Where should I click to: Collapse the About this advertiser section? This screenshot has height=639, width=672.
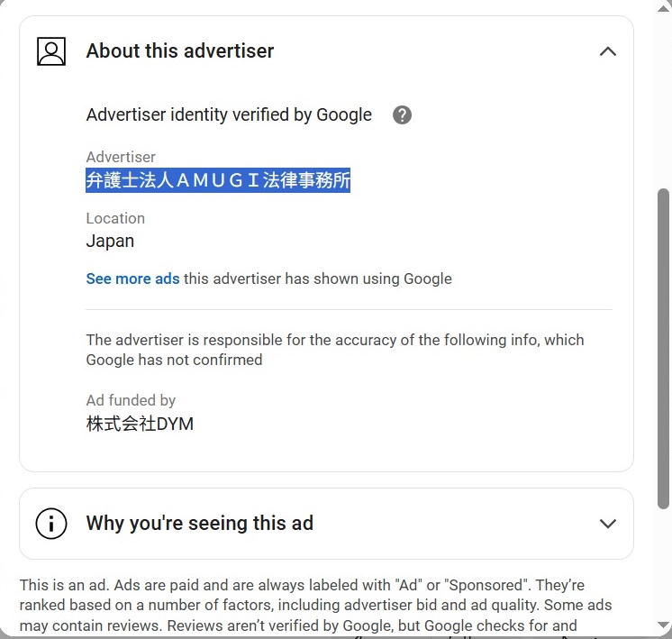point(608,51)
